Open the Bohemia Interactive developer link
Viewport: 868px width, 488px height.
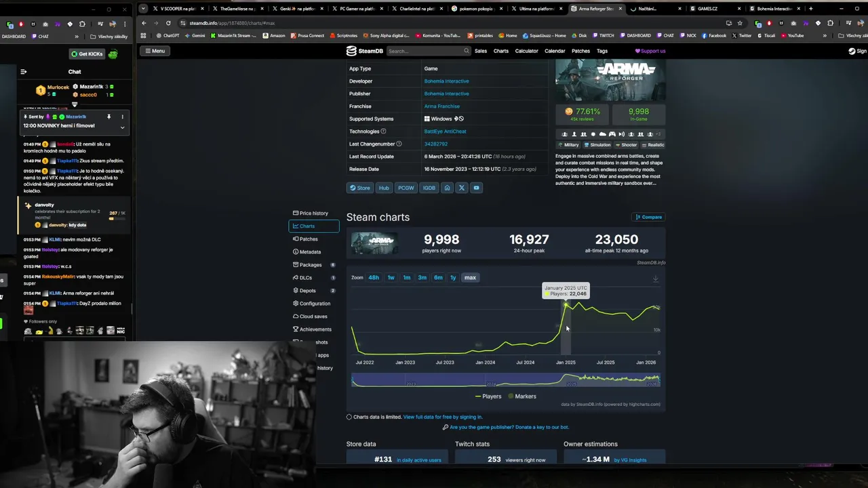[446, 81]
